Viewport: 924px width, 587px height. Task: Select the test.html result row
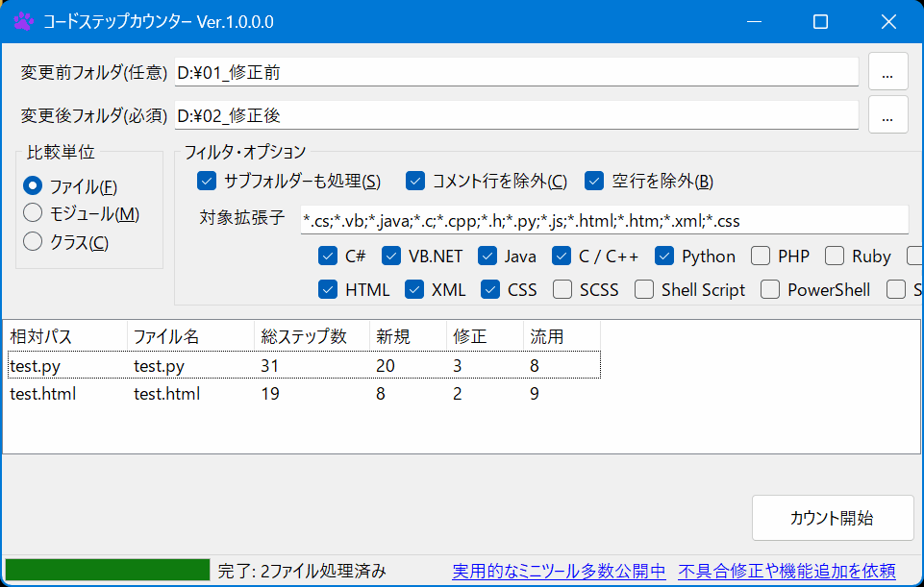coord(288,394)
